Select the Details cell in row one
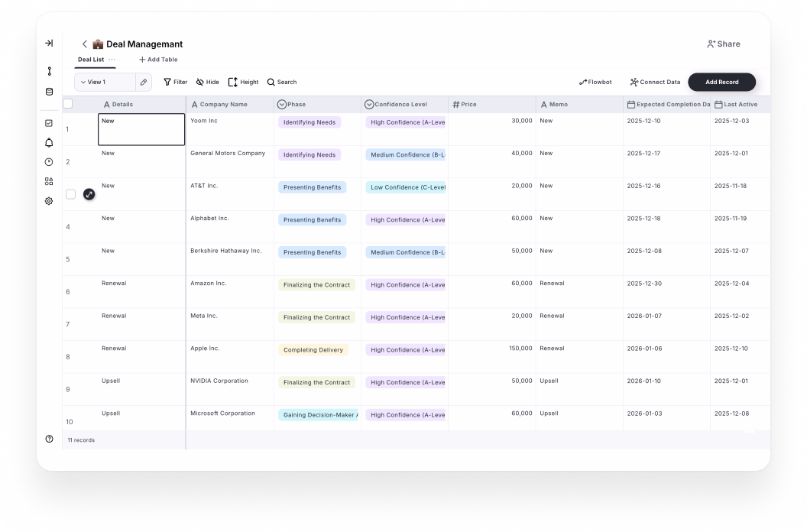 [141, 129]
